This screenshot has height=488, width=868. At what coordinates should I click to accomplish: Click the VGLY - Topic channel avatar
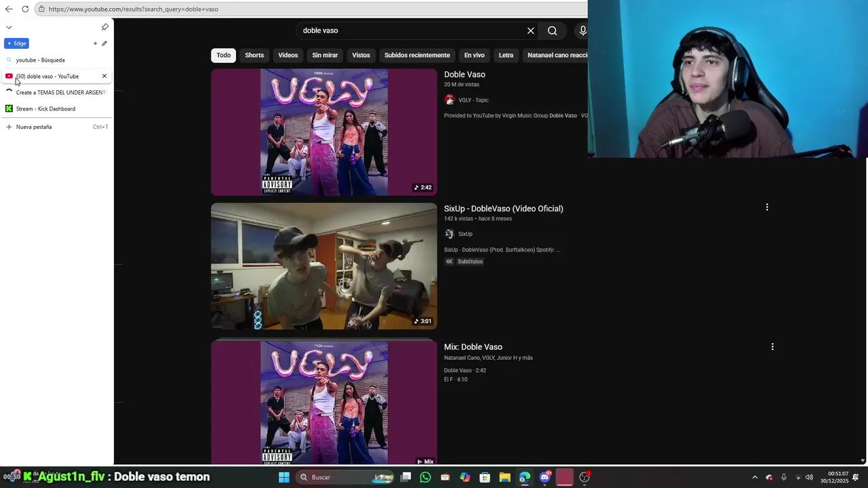449,100
